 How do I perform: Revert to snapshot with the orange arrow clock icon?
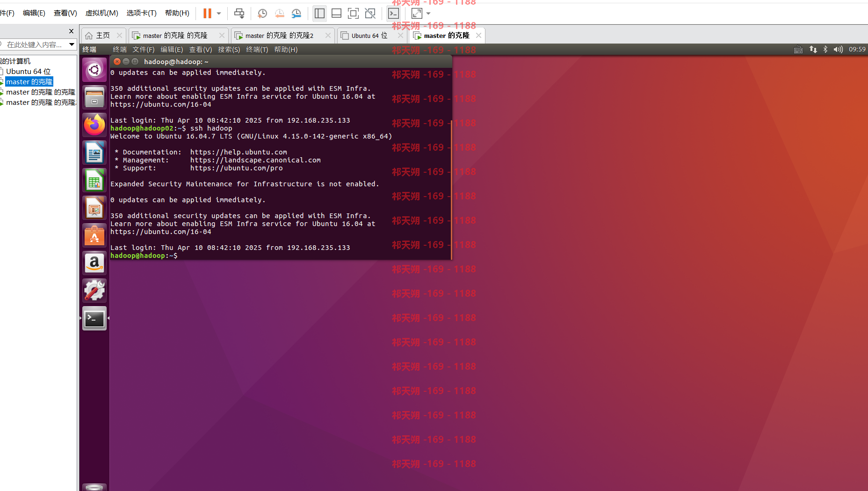[279, 13]
